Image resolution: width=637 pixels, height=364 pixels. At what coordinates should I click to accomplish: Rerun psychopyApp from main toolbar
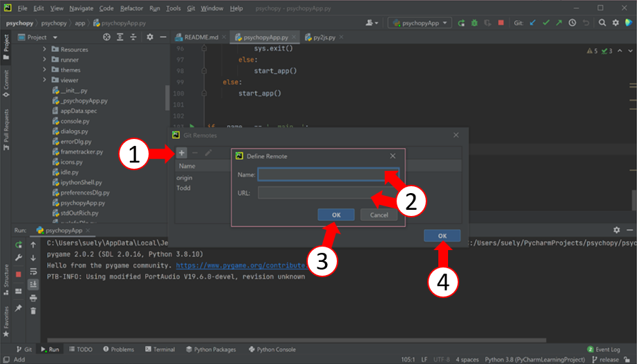click(x=461, y=23)
